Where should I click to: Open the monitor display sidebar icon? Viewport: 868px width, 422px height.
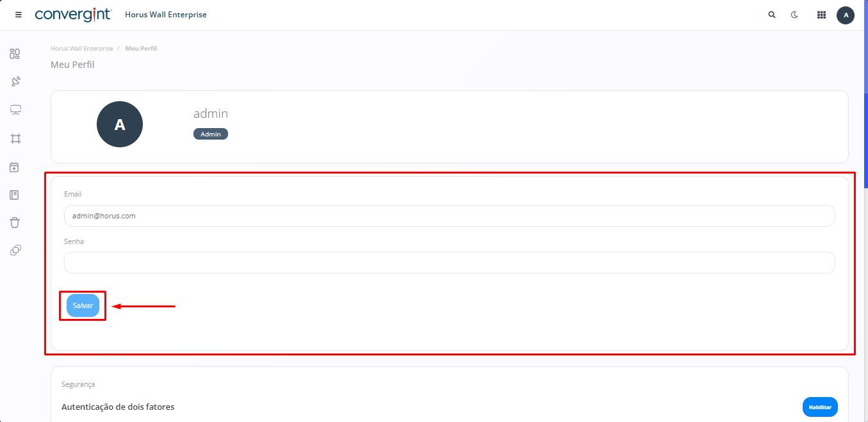(15, 110)
